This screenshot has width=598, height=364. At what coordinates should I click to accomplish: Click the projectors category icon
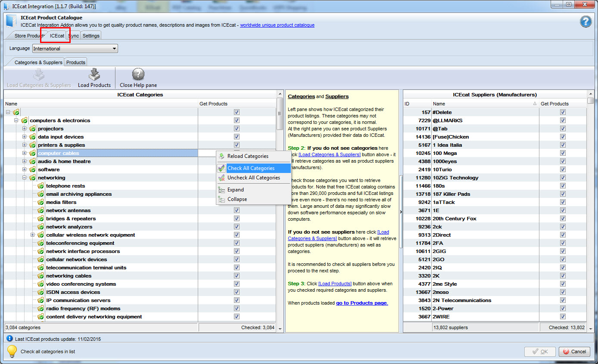(32, 129)
